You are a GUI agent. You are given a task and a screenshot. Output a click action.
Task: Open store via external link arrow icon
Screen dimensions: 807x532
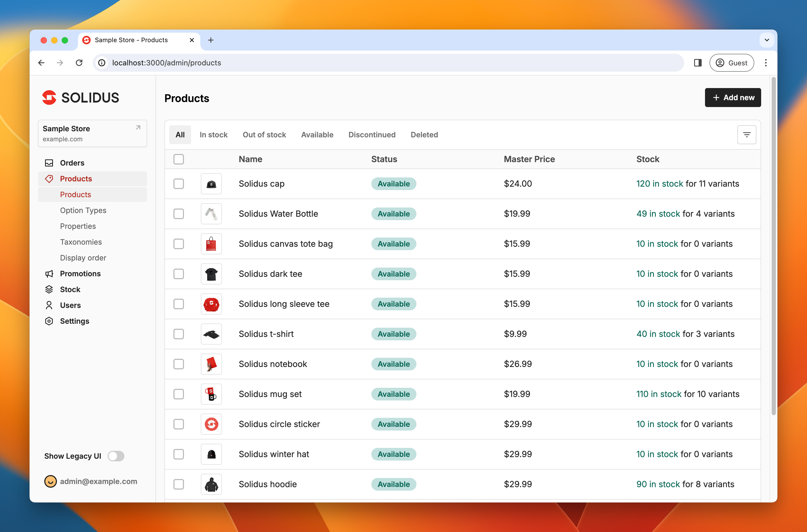138,128
